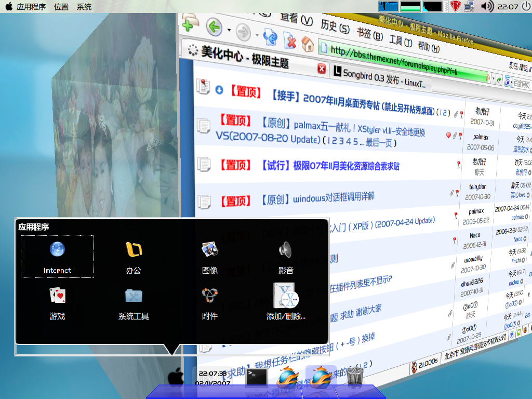This screenshot has height=399, width=532.
Task: Open the 图像 graphics category
Action: (x=210, y=257)
